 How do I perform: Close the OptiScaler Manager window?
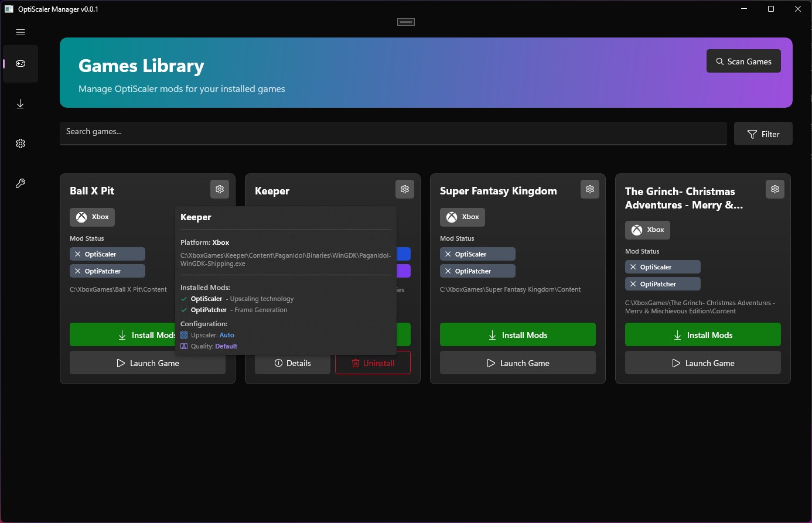pyautogui.click(x=798, y=9)
